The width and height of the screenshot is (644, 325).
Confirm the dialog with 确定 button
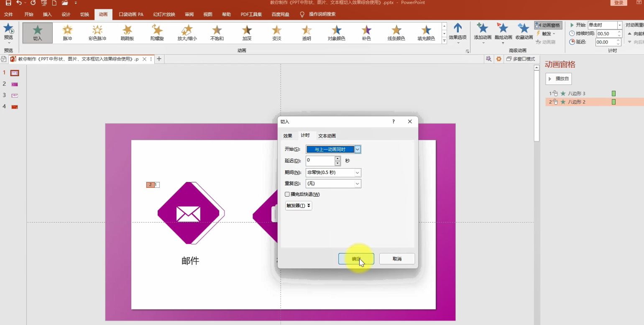click(356, 259)
